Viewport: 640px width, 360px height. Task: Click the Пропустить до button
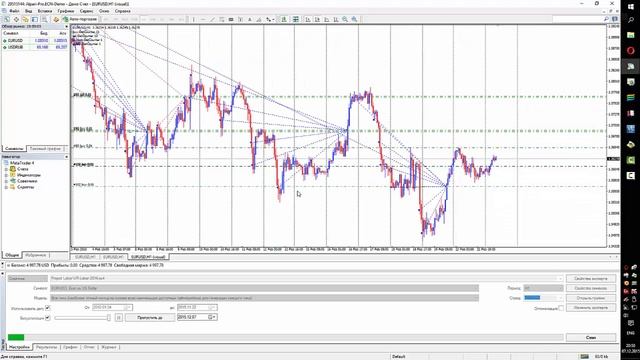click(x=150, y=317)
